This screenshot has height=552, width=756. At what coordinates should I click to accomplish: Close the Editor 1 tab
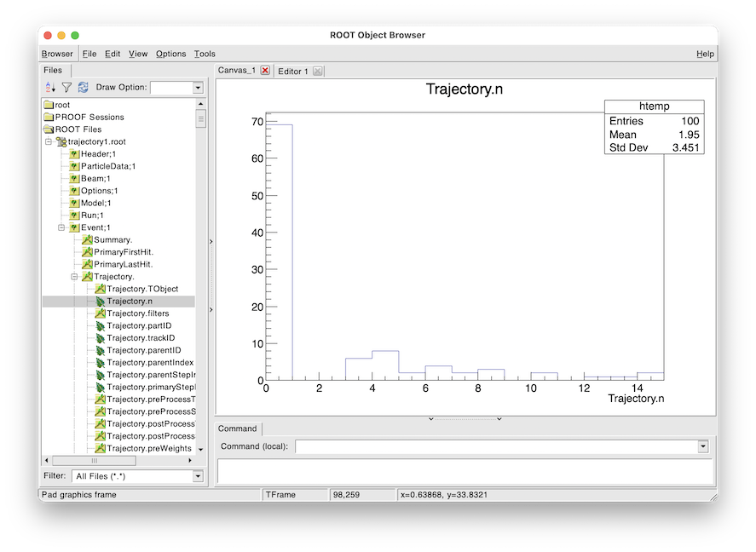317,72
